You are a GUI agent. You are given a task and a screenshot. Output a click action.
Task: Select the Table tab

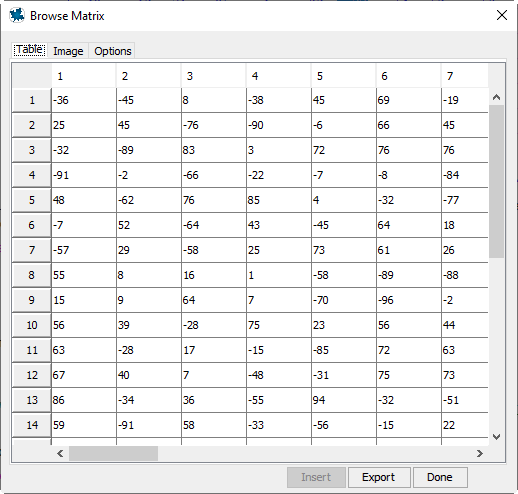pos(29,50)
